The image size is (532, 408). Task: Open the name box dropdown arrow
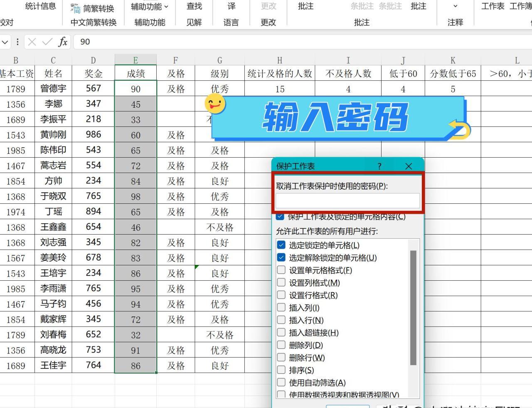5,42
